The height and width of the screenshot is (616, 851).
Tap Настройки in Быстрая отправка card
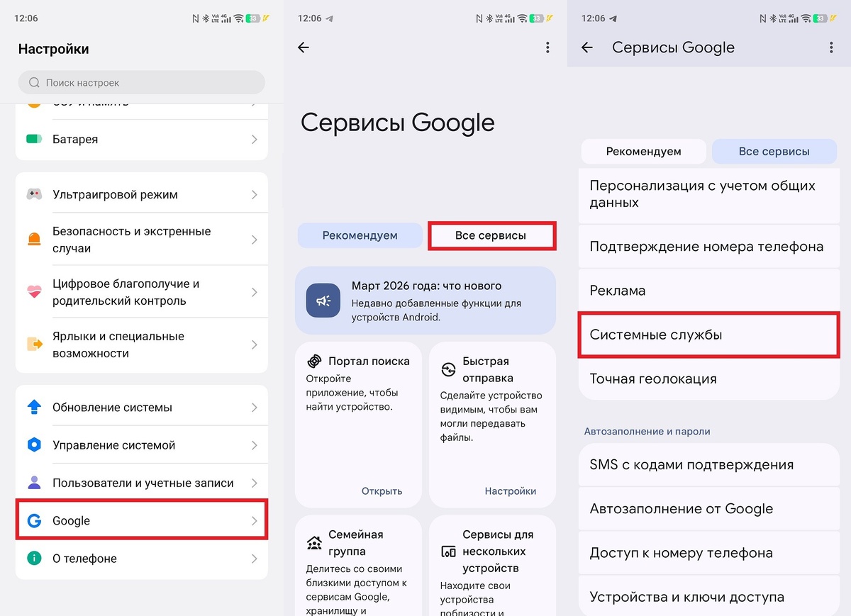click(x=511, y=491)
